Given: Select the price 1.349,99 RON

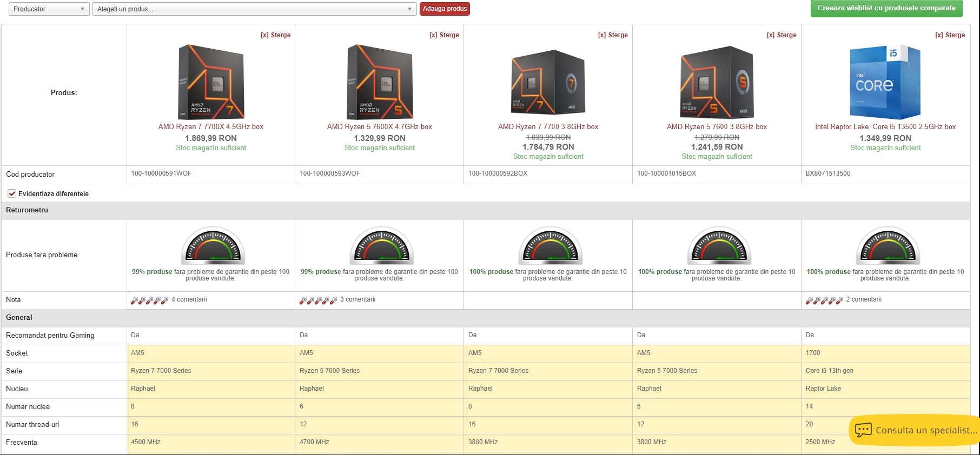Looking at the screenshot, I should (x=885, y=138).
